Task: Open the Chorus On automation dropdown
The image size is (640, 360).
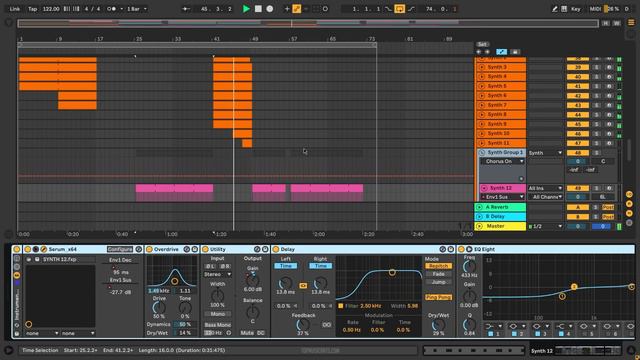Action: point(502,162)
